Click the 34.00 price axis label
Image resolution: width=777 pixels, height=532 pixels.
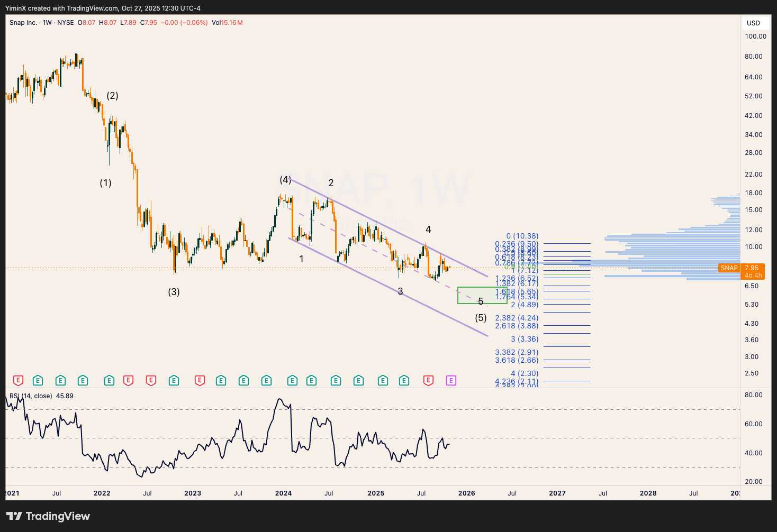(x=754, y=135)
